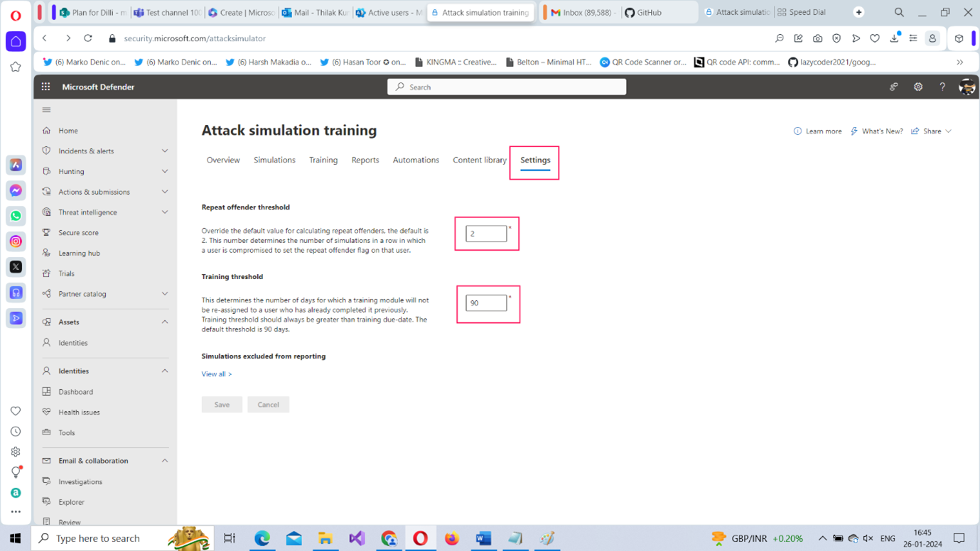Reload the page with the browser refresh icon
980x551 pixels.
88,38
